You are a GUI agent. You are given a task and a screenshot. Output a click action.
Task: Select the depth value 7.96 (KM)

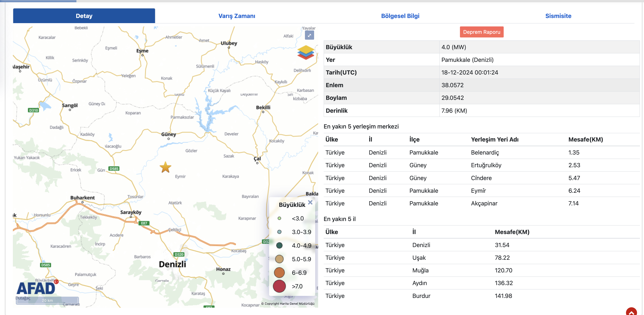click(454, 111)
